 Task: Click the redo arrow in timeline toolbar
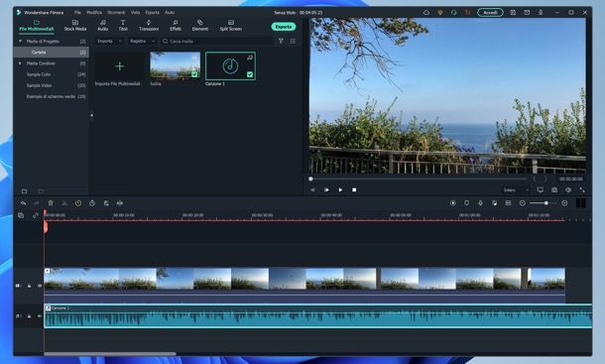click(x=37, y=203)
